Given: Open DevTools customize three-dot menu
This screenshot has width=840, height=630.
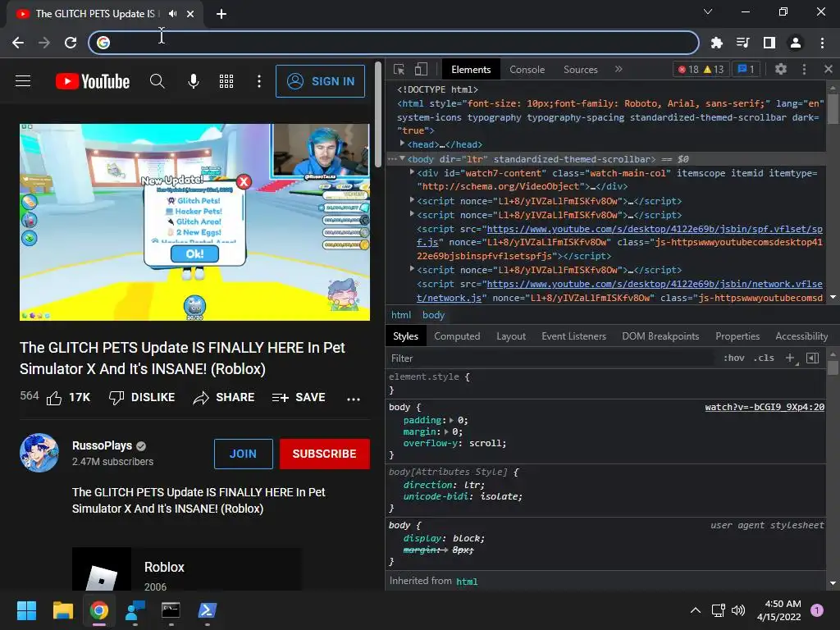Looking at the screenshot, I should coord(804,69).
